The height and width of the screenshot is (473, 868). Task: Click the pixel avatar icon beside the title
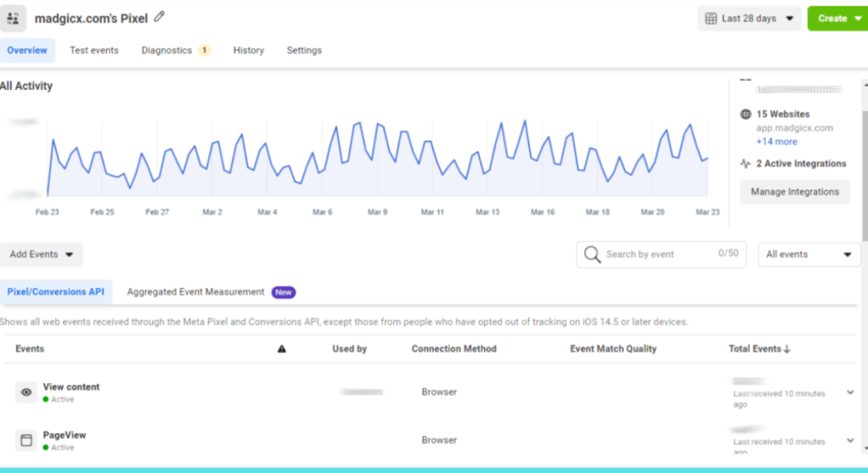pyautogui.click(x=13, y=19)
